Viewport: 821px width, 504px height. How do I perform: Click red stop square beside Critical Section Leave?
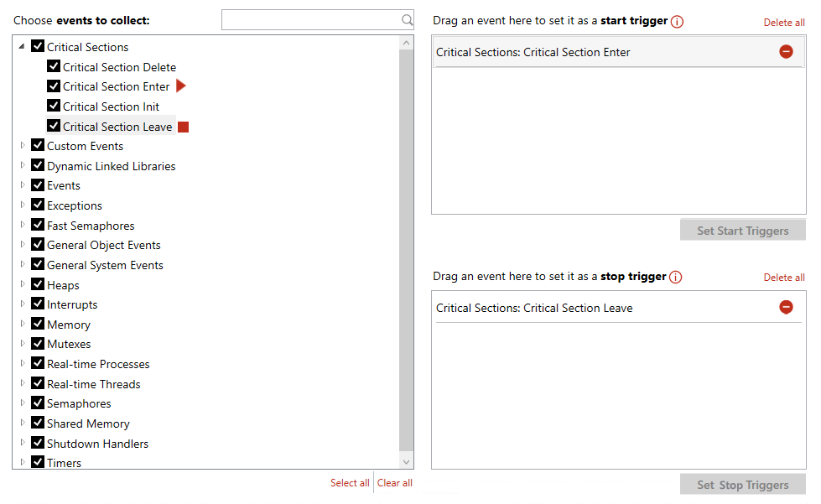pos(183,127)
